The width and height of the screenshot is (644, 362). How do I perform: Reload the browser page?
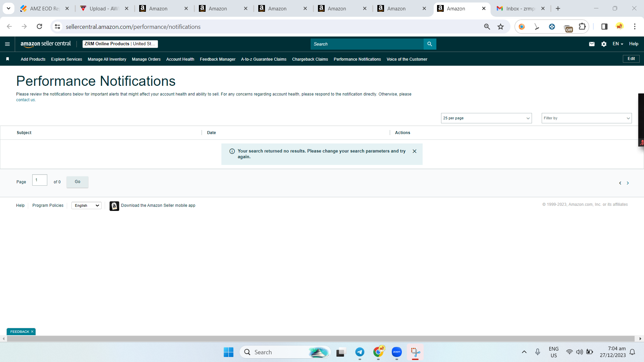[40, 26]
